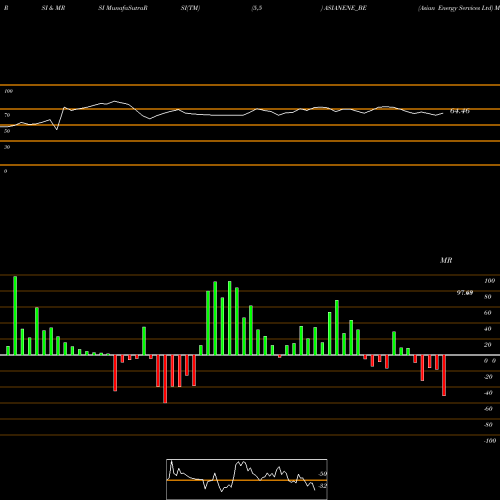
Task: Click the value 32 in mini chart
Action: pyautogui.click(x=323, y=486)
